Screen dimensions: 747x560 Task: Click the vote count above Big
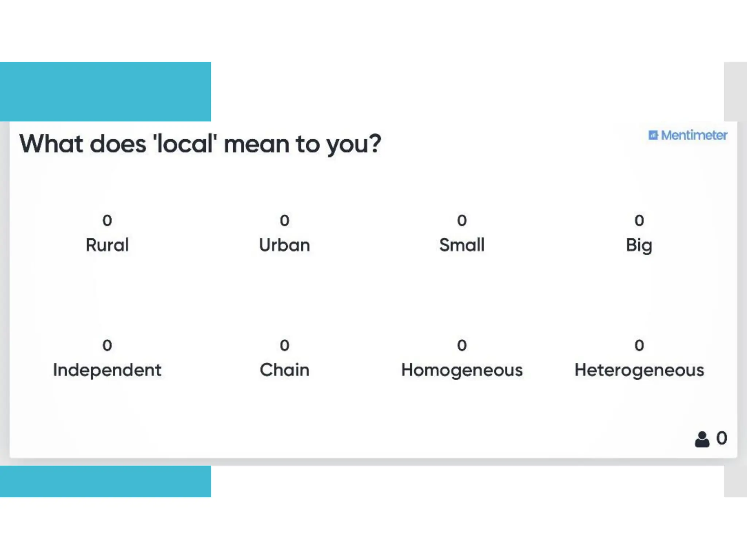639,221
